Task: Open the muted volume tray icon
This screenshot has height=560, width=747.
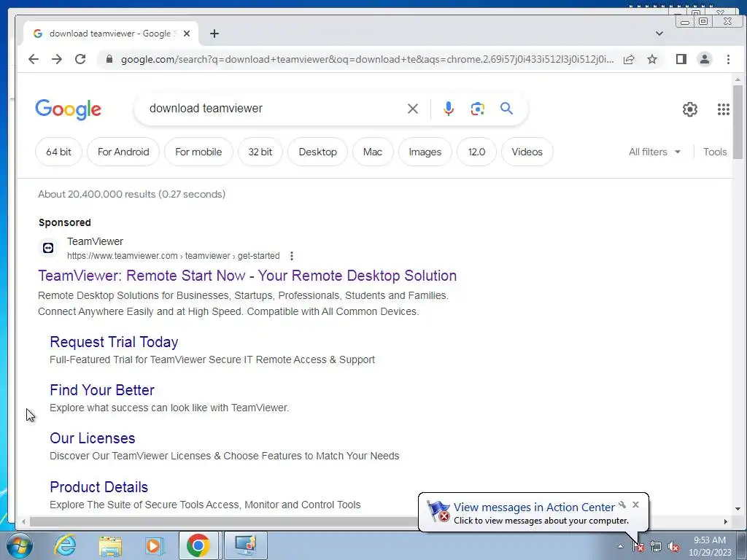Action: coord(673,547)
